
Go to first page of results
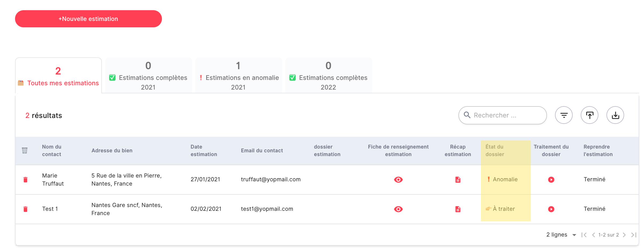tap(584, 235)
